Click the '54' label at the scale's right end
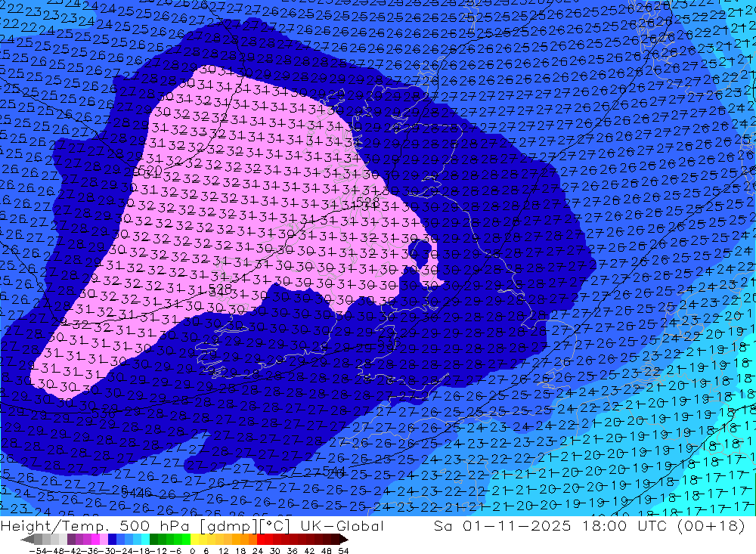 coord(343,551)
